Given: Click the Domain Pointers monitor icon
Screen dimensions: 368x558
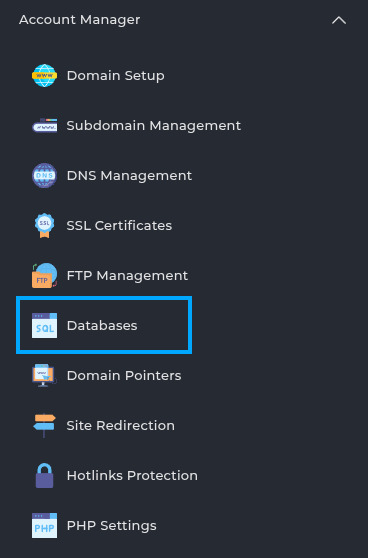Looking at the screenshot, I should coord(44,375).
